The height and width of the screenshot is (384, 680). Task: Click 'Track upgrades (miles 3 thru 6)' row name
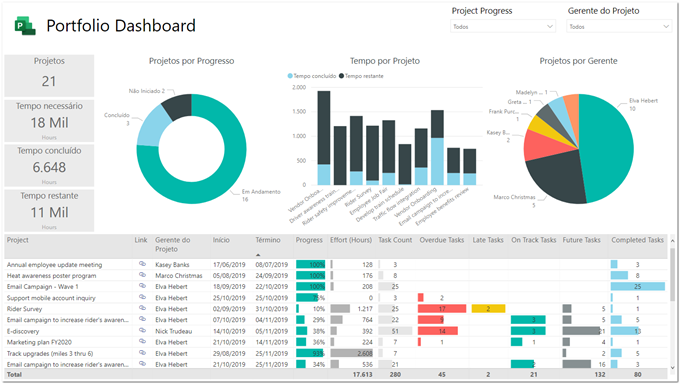click(50, 354)
